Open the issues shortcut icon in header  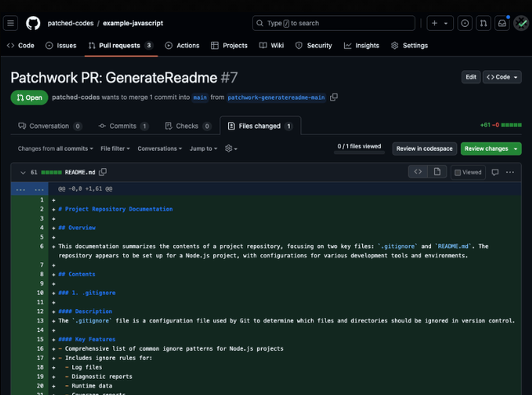[x=465, y=23]
